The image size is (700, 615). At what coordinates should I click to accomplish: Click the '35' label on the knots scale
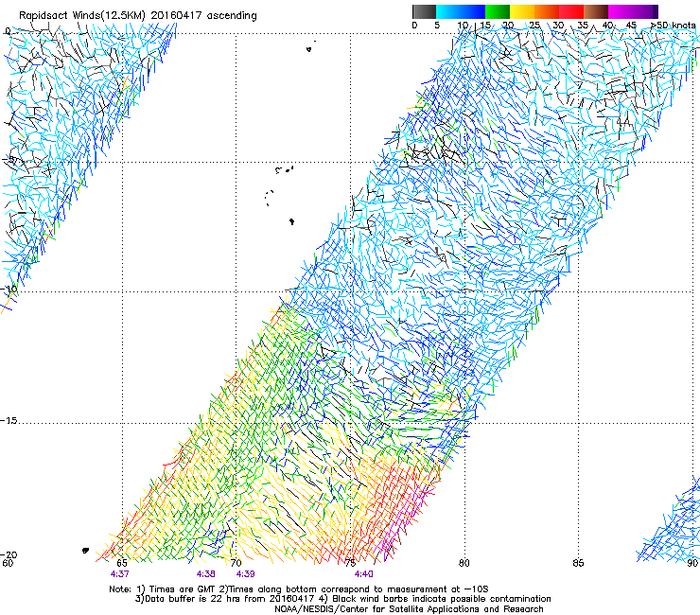click(x=583, y=26)
